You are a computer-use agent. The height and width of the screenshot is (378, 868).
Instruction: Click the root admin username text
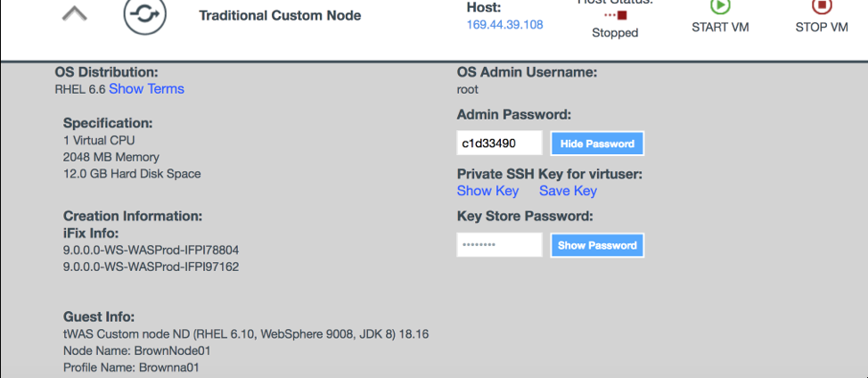[468, 89]
